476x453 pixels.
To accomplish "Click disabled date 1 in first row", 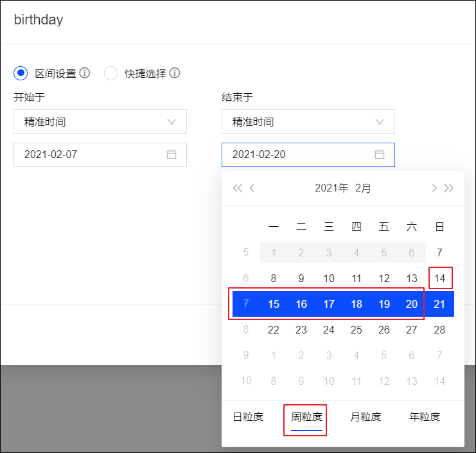I will (274, 253).
